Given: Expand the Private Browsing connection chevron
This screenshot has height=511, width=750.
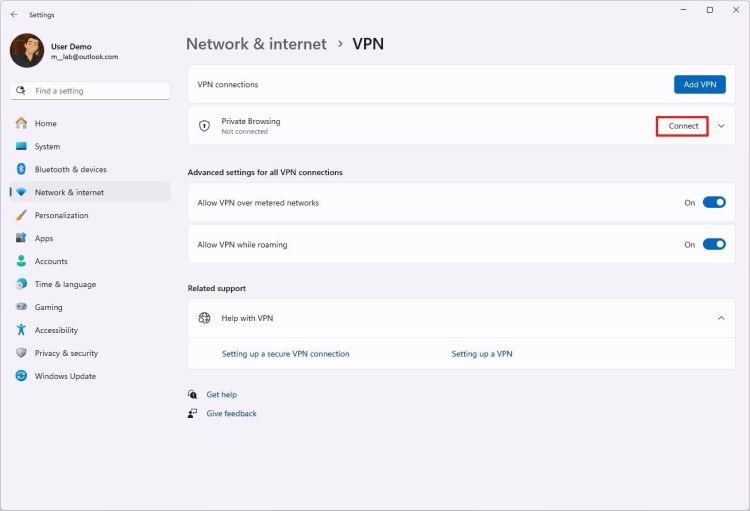Looking at the screenshot, I should click(x=721, y=126).
